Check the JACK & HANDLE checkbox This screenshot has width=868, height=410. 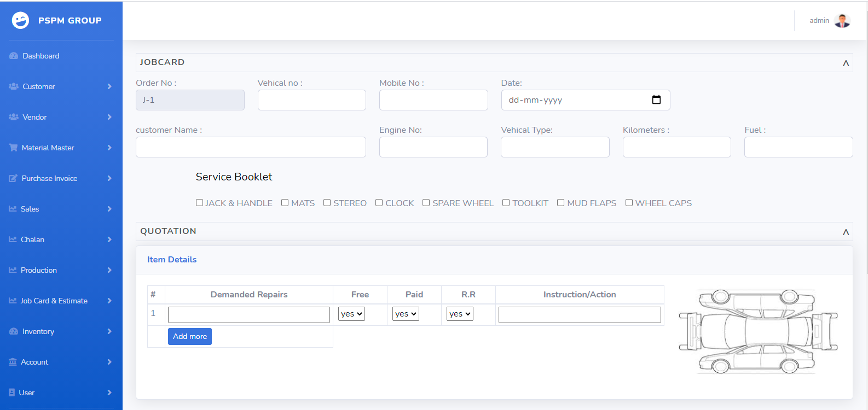[x=199, y=203]
